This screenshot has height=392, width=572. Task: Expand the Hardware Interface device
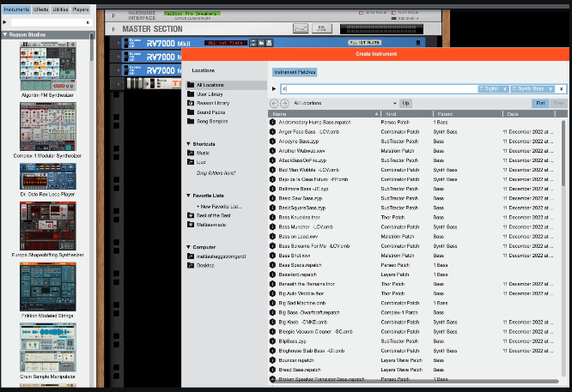click(113, 15)
